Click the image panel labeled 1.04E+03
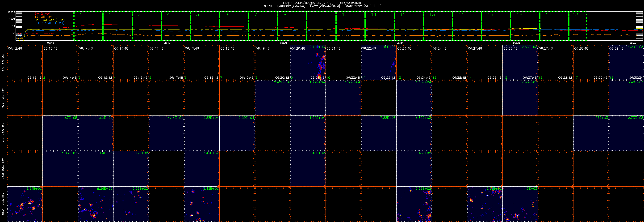 point(96,169)
